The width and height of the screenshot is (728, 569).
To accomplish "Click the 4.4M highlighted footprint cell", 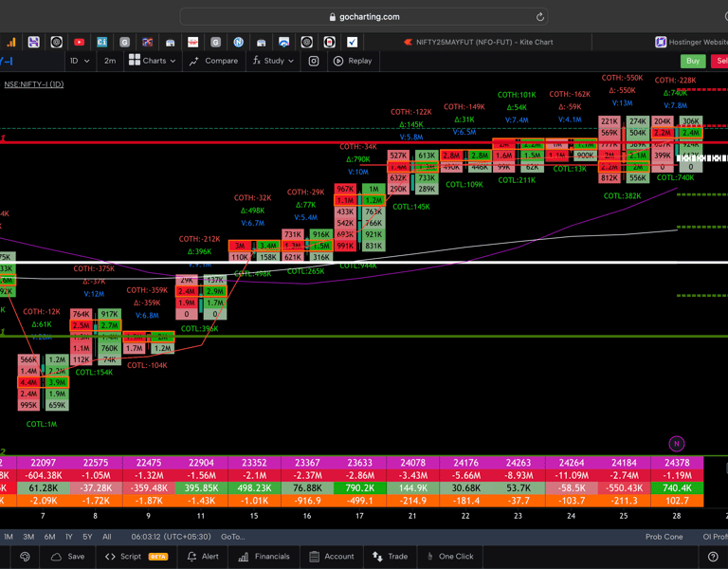I will coord(28,383).
